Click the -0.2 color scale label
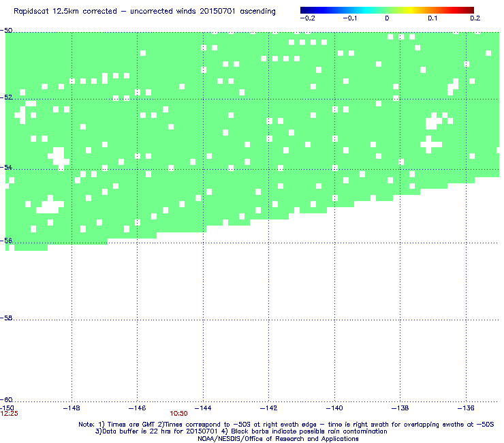 pyautogui.click(x=307, y=18)
